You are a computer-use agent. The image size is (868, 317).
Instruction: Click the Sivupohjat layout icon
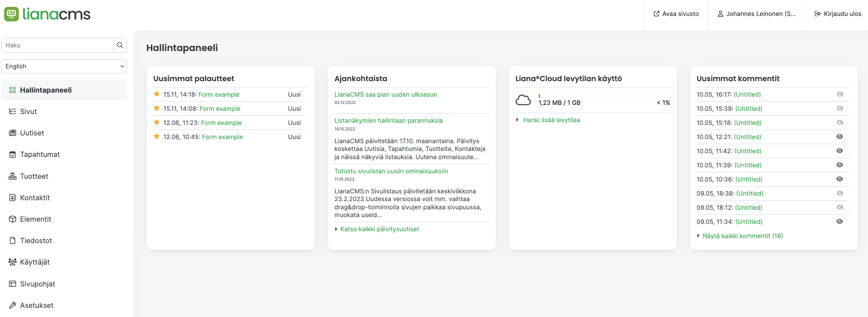point(13,284)
